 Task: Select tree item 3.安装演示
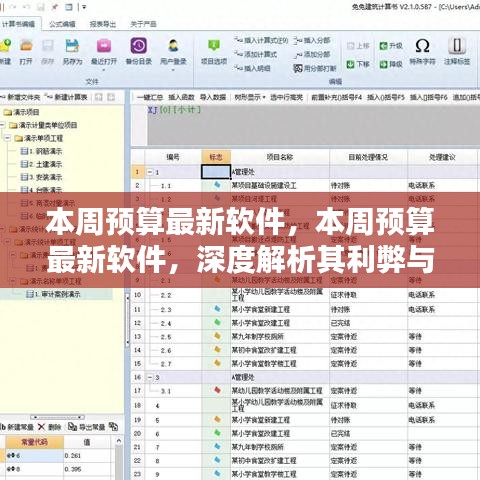point(41,177)
